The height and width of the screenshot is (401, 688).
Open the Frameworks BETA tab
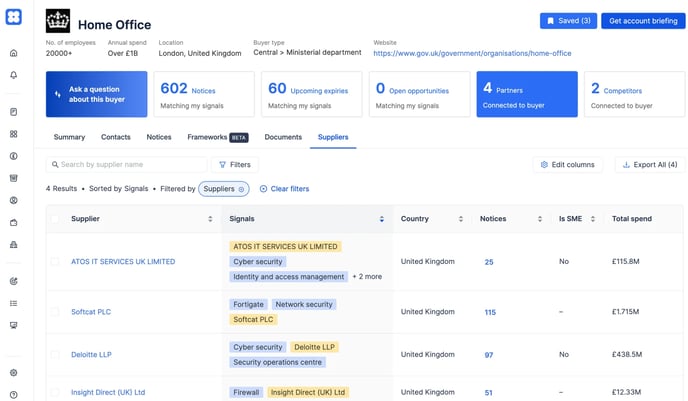coord(218,137)
